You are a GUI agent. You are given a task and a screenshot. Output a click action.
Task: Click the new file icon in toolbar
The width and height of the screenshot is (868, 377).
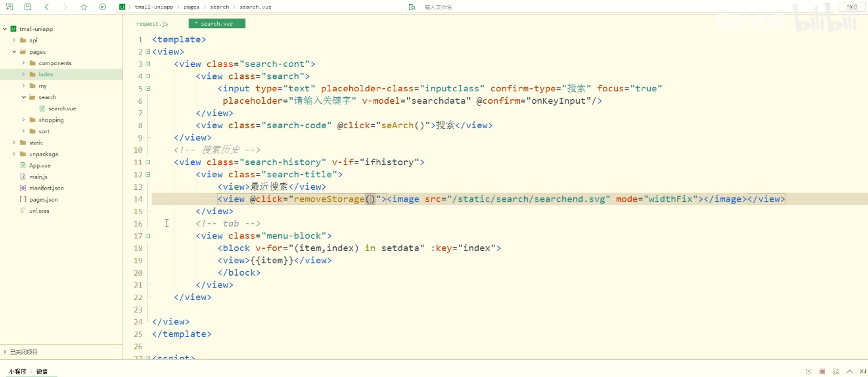[x=9, y=7]
